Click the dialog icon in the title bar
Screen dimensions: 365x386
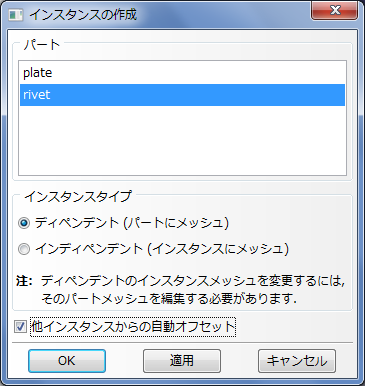pos(15,15)
